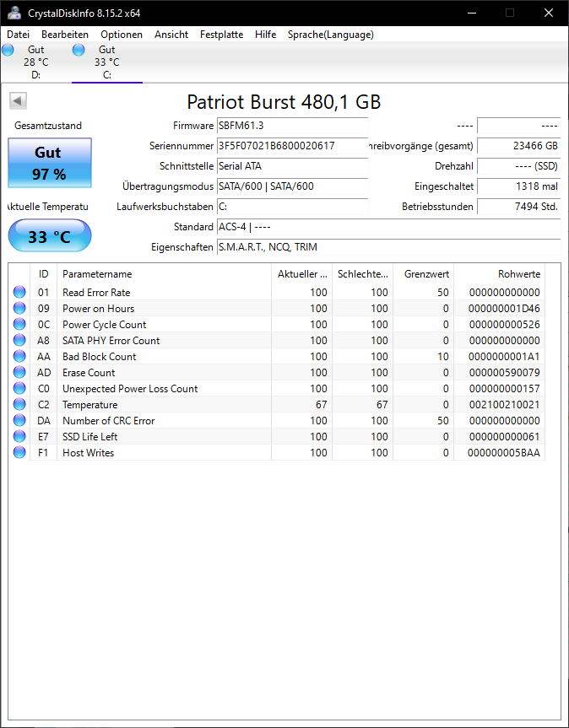The height and width of the screenshot is (728, 569).
Task: Click the Grenzwert column header
Action: (x=424, y=274)
